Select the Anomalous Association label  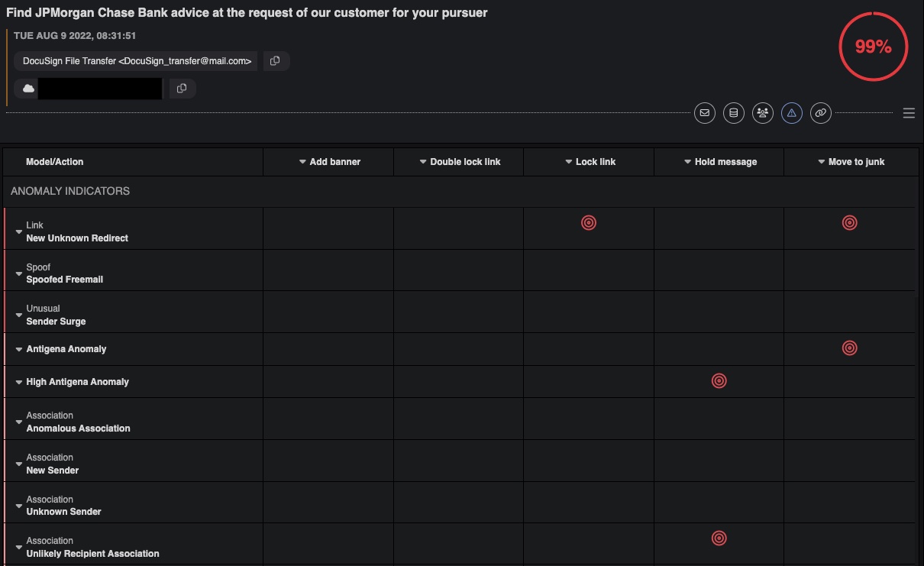tap(79, 429)
